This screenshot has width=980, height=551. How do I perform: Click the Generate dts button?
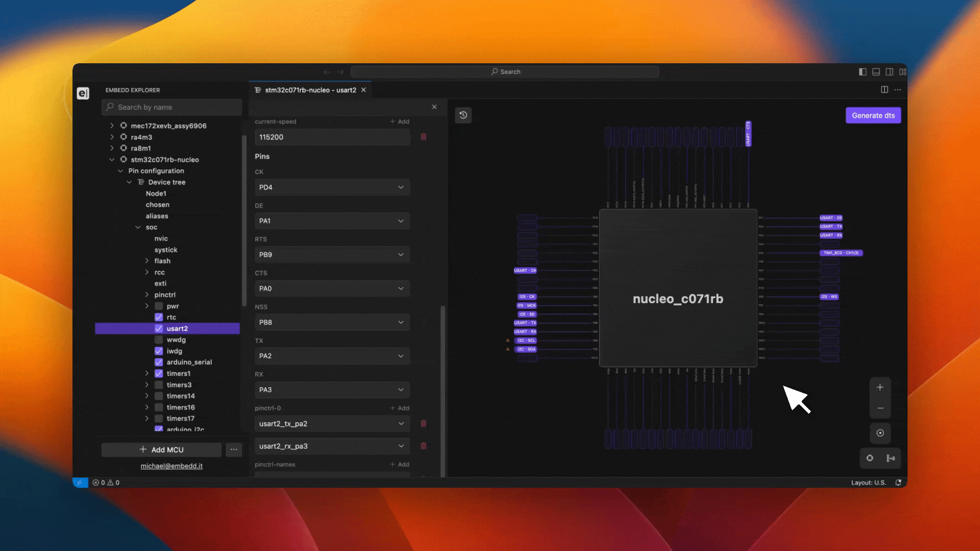click(x=873, y=115)
